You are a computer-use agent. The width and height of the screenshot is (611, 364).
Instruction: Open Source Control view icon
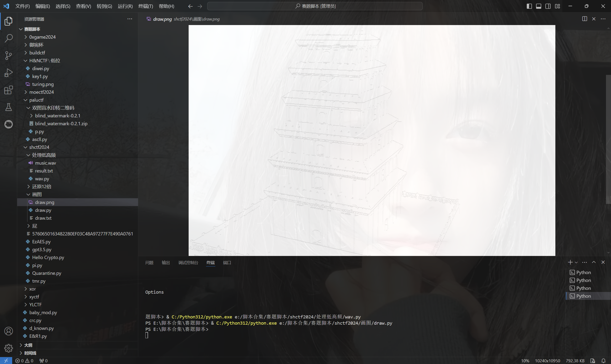pyautogui.click(x=8, y=55)
